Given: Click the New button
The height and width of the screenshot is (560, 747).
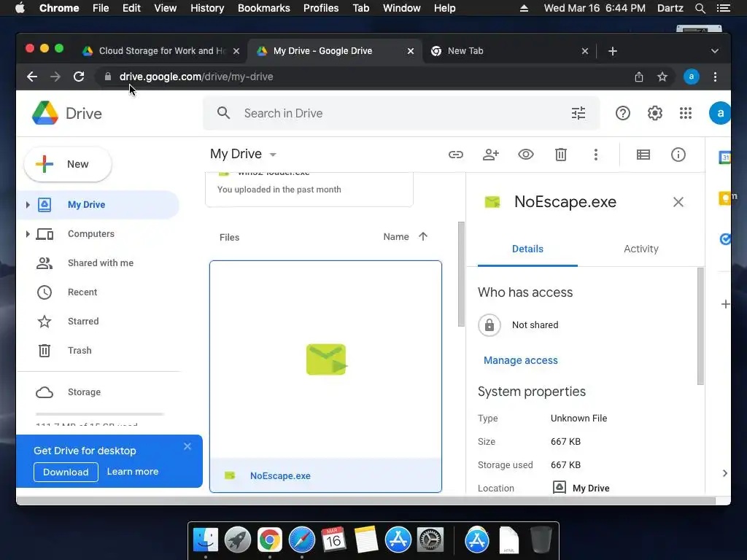Looking at the screenshot, I should point(68,164).
